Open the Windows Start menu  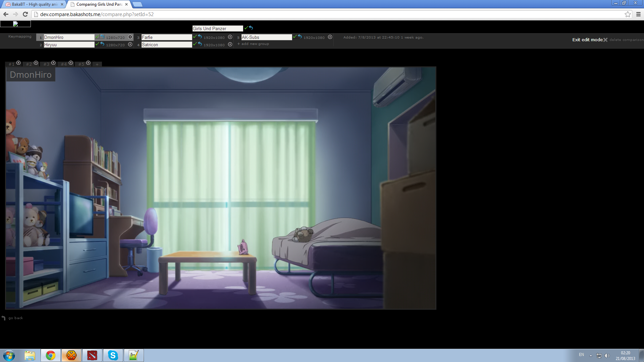point(9,355)
